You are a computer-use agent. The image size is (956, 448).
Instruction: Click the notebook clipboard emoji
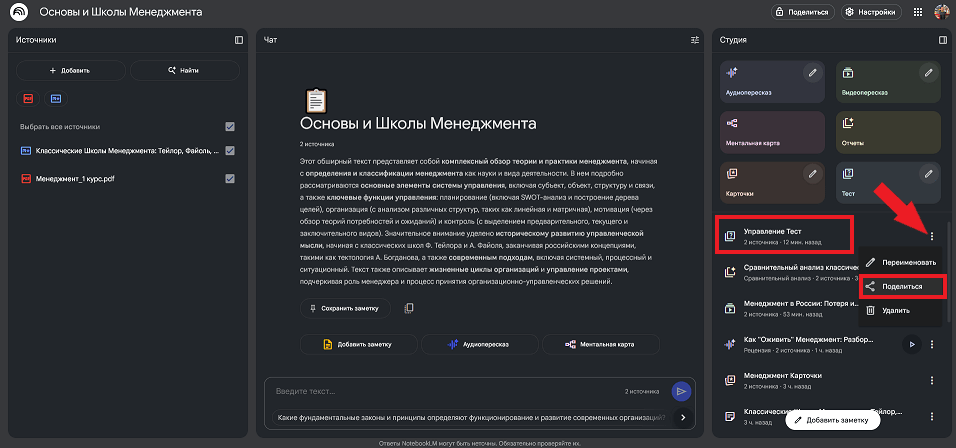[x=315, y=101]
